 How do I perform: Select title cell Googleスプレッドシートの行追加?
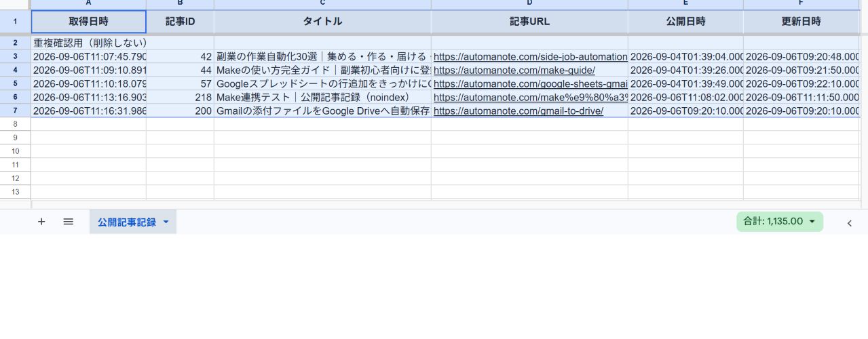click(322, 84)
